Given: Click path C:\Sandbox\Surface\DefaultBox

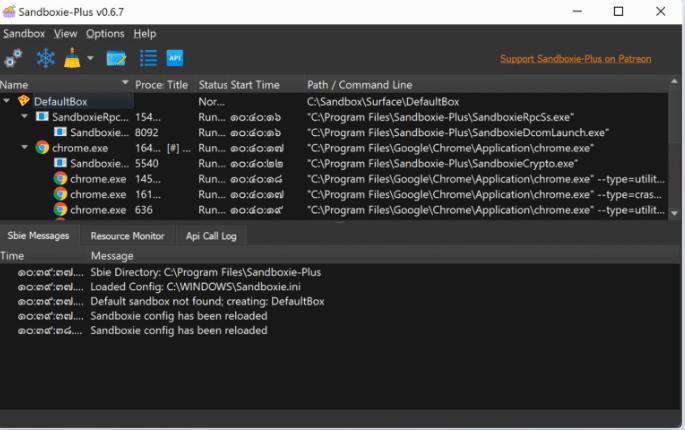Looking at the screenshot, I should pyautogui.click(x=383, y=102).
